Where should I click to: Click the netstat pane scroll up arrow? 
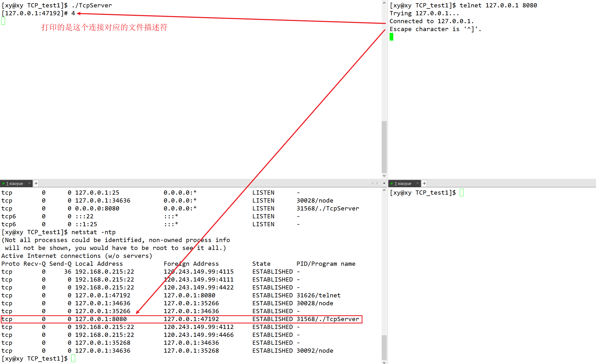pyautogui.click(x=384, y=190)
